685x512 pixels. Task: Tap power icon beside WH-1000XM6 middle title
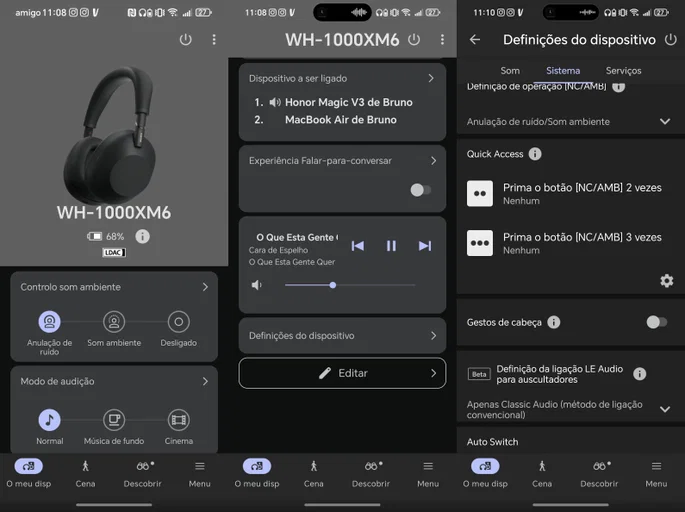coord(414,40)
